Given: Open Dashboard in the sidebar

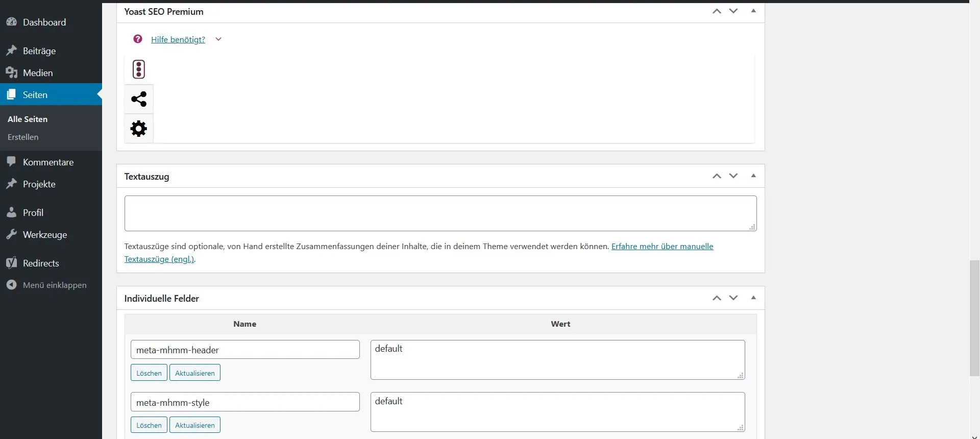Looking at the screenshot, I should coord(51,22).
